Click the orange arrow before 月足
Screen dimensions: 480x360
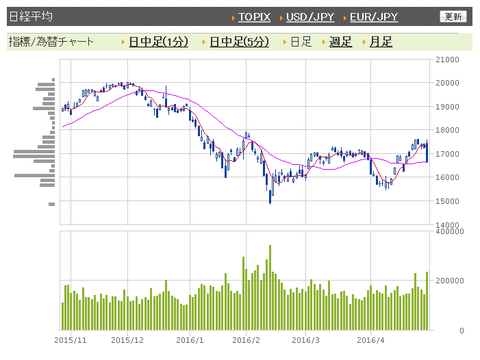(364, 42)
